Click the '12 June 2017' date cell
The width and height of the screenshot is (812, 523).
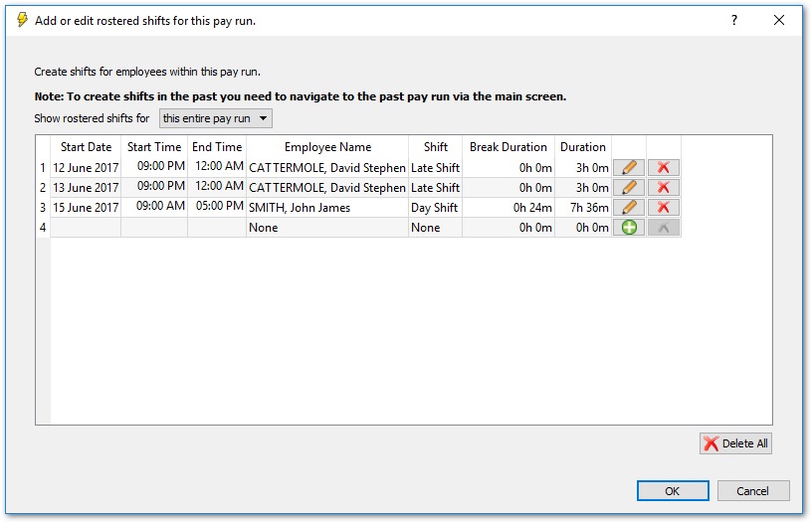click(x=86, y=168)
